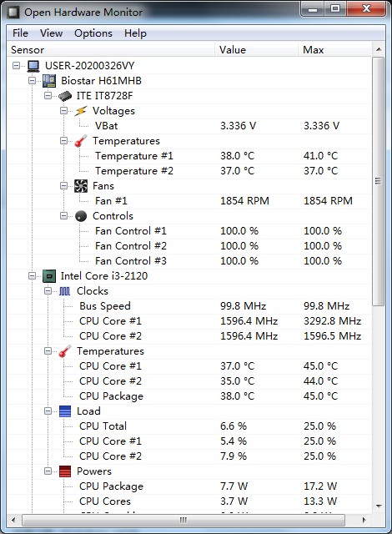Viewport: 392px width, 534px height.
Task: Collapse the USER-20200326VY root node
Action: [x=16, y=65]
